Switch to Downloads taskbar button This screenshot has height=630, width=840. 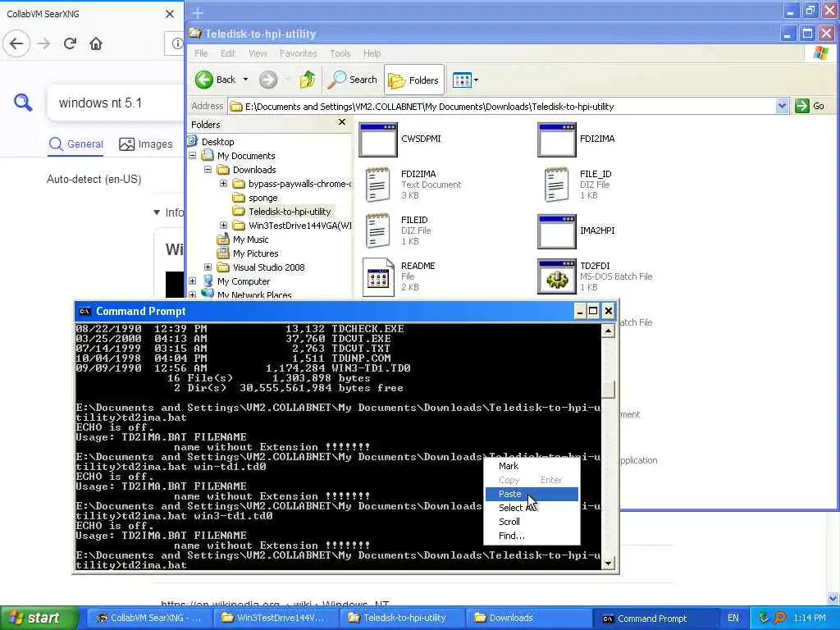pos(527,619)
